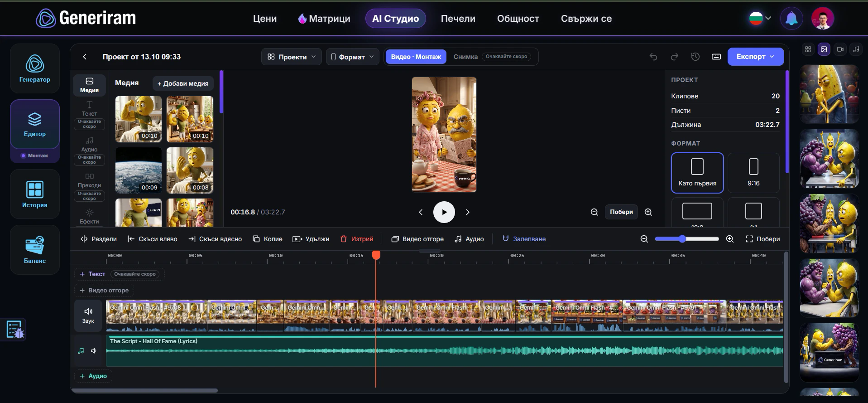The width and height of the screenshot is (868, 403).
Task: Click the back arrow beside project name
Action: (x=85, y=57)
